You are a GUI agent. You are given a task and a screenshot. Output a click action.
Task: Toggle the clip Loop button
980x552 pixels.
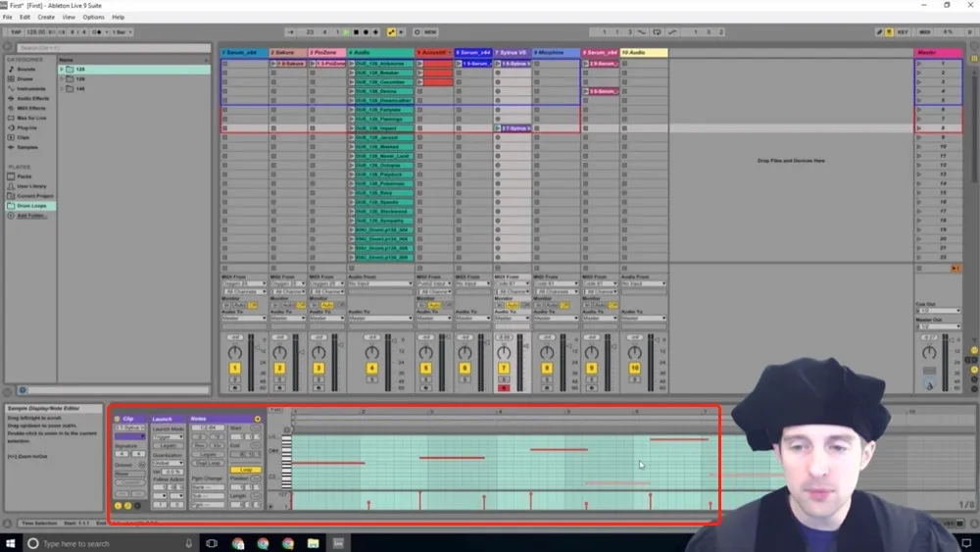246,470
